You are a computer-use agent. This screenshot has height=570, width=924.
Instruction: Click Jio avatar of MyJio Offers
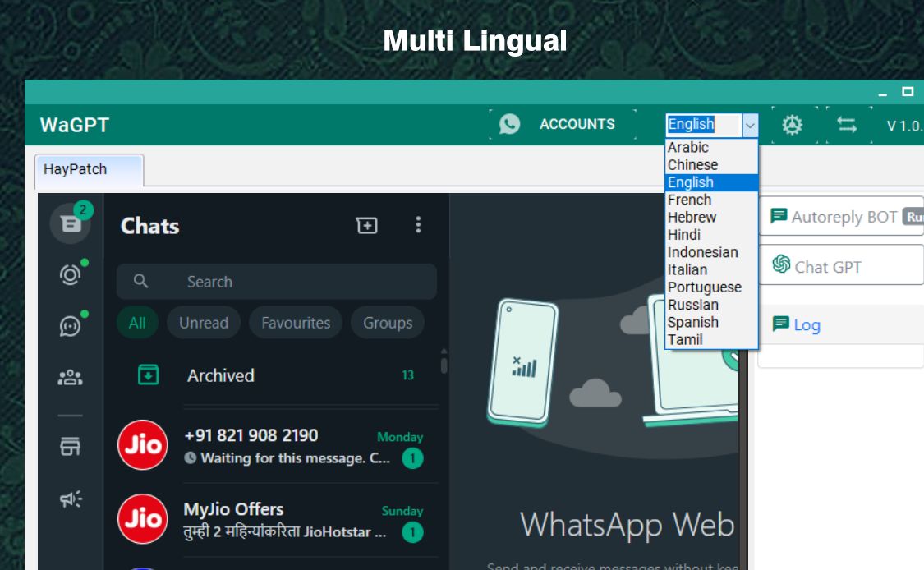[x=143, y=519]
